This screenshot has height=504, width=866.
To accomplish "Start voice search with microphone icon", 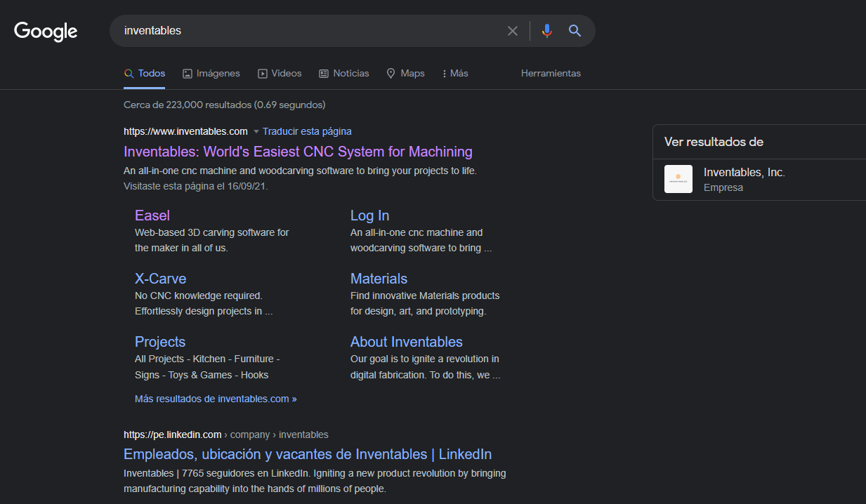I will click(547, 31).
